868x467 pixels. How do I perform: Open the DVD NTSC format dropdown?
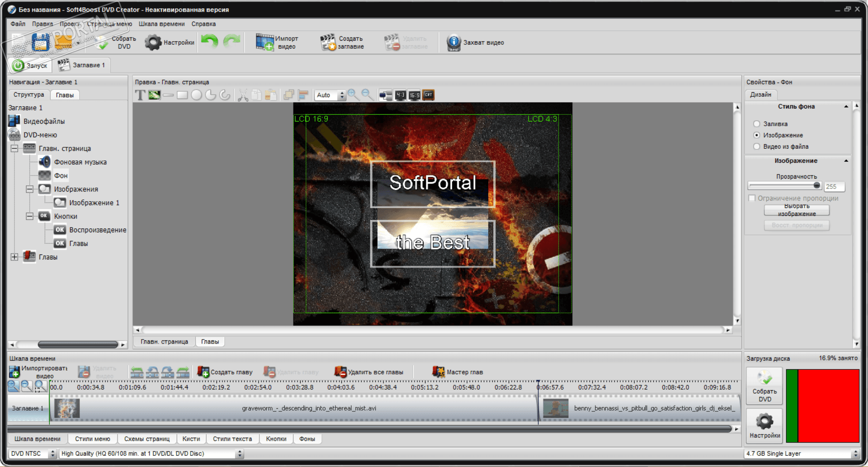pyautogui.click(x=53, y=453)
